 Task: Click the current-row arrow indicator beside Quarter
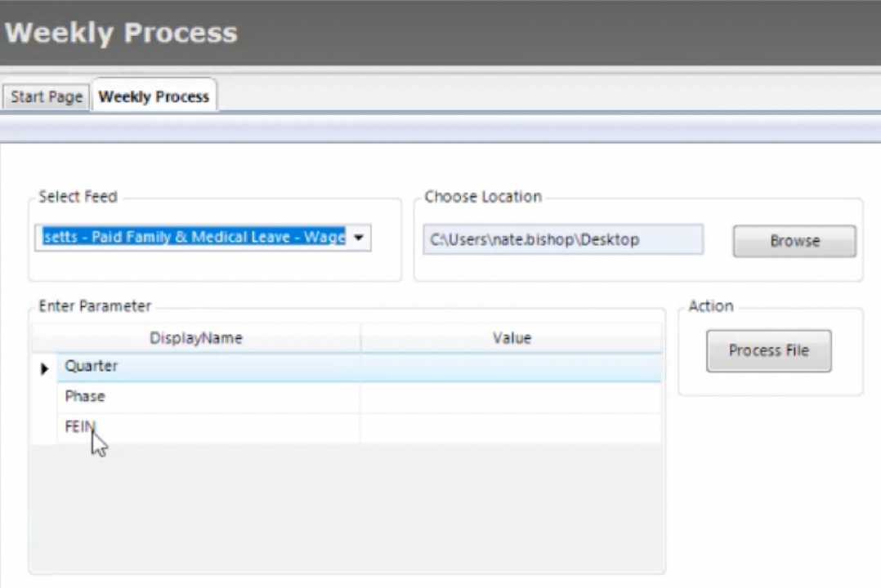tap(44, 368)
